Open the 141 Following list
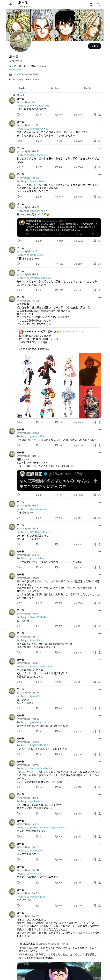110x980 pixels. (15, 80)
